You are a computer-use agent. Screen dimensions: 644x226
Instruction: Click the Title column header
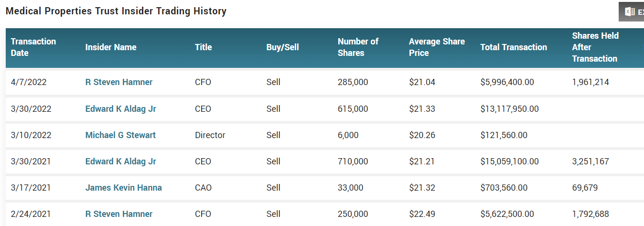[x=204, y=47]
